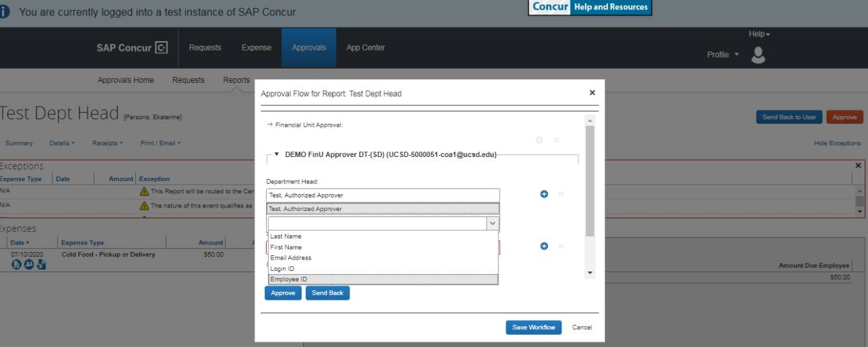Image resolution: width=868 pixels, height=347 pixels.
Task: Select the Cold Food - Pickup or Delivery expense
Action: tap(108, 254)
